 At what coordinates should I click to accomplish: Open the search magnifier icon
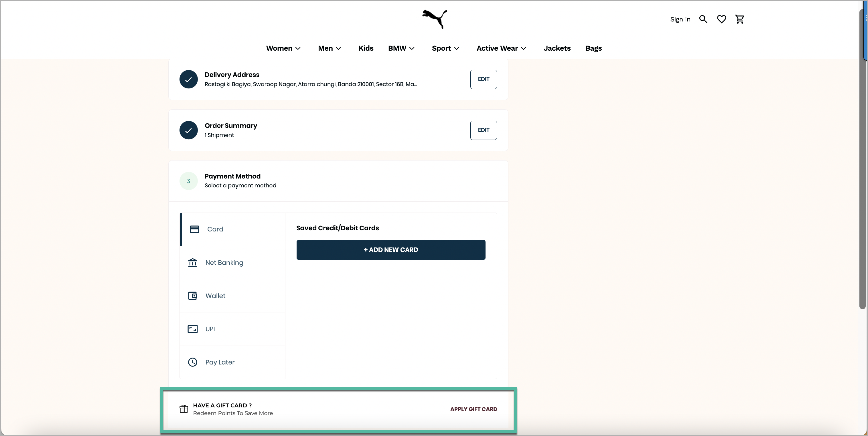click(x=703, y=19)
